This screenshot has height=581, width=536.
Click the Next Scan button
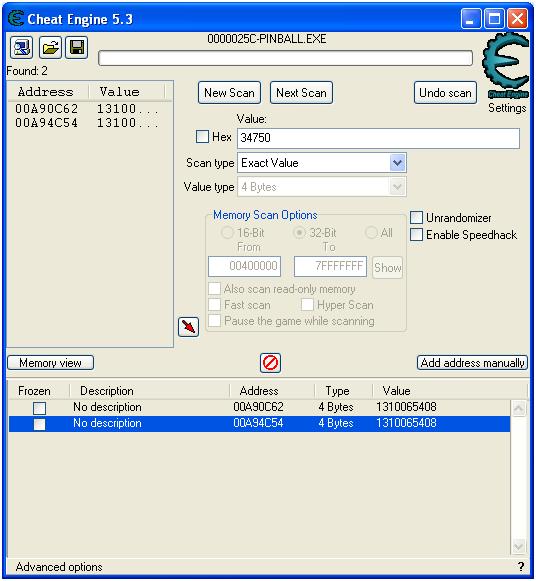pyautogui.click(x=301, y=93)
